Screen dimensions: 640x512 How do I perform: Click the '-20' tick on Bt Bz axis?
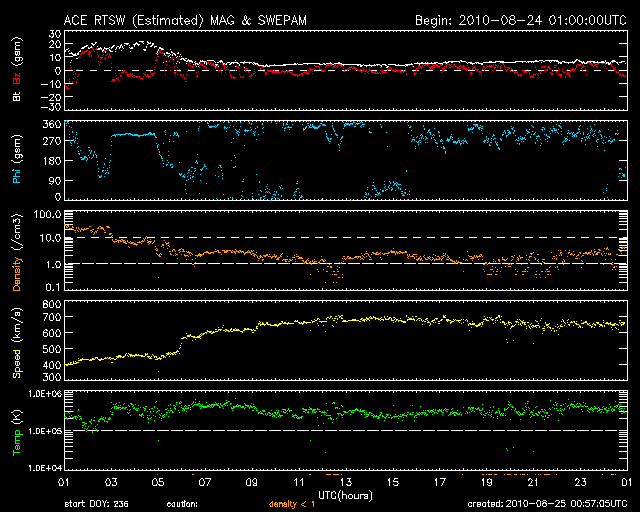[51, 97]
